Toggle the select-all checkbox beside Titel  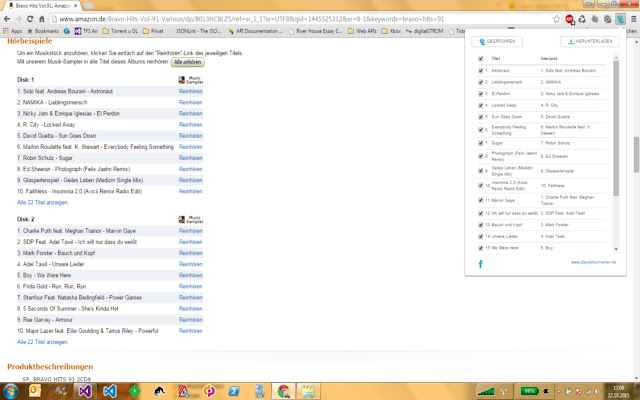point(480,59)
